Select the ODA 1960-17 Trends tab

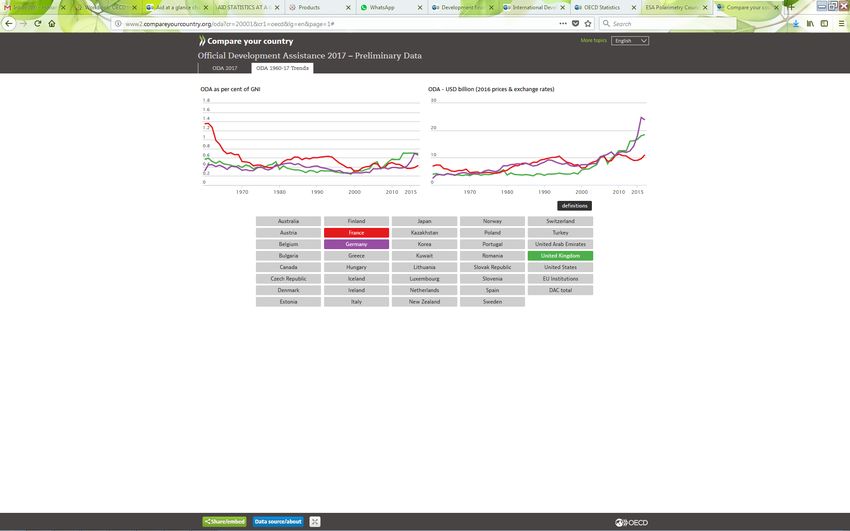tap(282, 68)
